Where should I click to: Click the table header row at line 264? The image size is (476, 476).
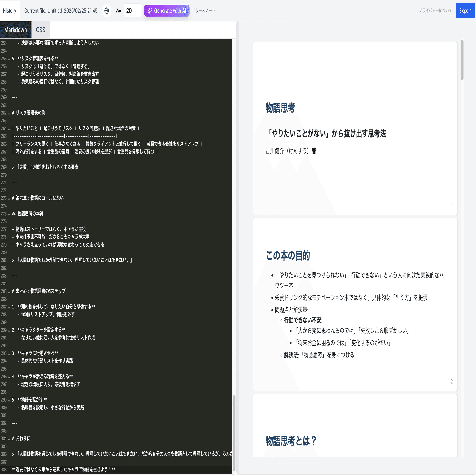(x=76, y=128)
